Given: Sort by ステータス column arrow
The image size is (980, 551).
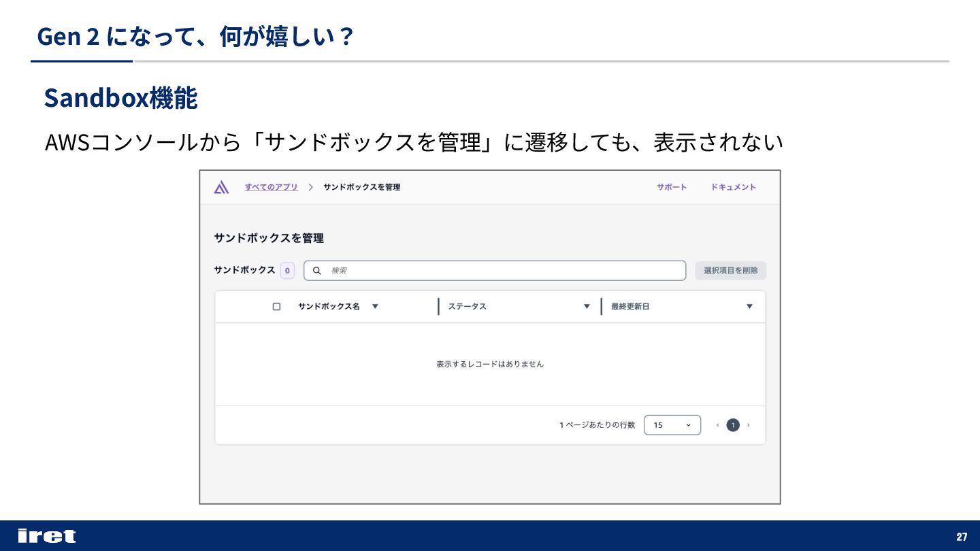Looking at the screenshot, I should click(x=587, y=307).
